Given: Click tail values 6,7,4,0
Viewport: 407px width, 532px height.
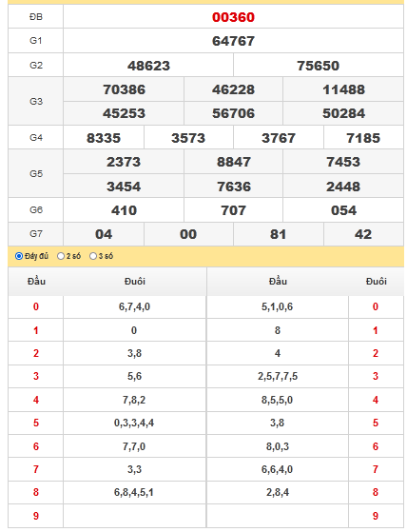Looking at the screenshot, I should pos(134,306).
